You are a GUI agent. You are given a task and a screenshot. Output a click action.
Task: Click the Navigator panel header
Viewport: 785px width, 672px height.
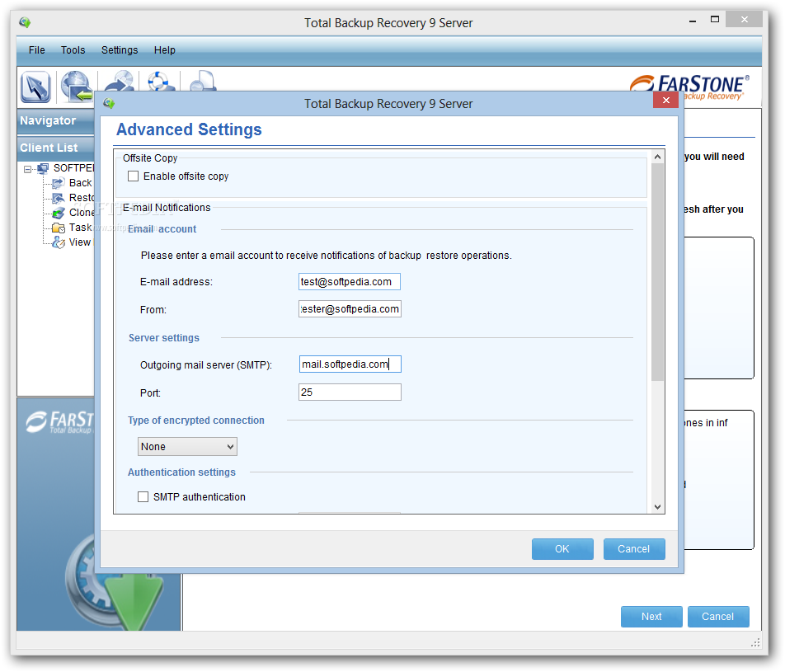[x=55, y=120]
